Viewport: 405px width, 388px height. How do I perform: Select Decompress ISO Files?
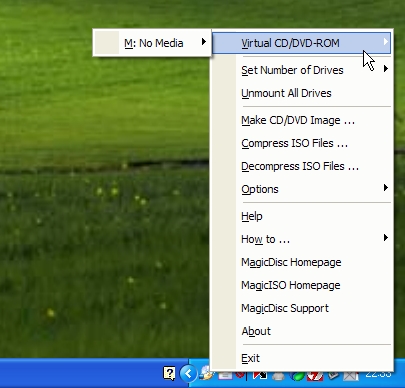[301, 166]
